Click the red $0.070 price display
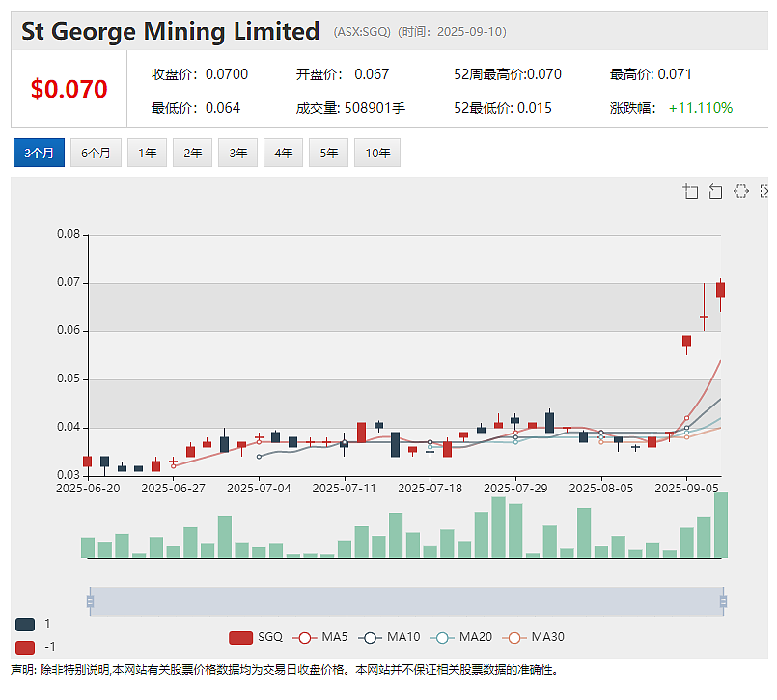 tap(69, 89)
